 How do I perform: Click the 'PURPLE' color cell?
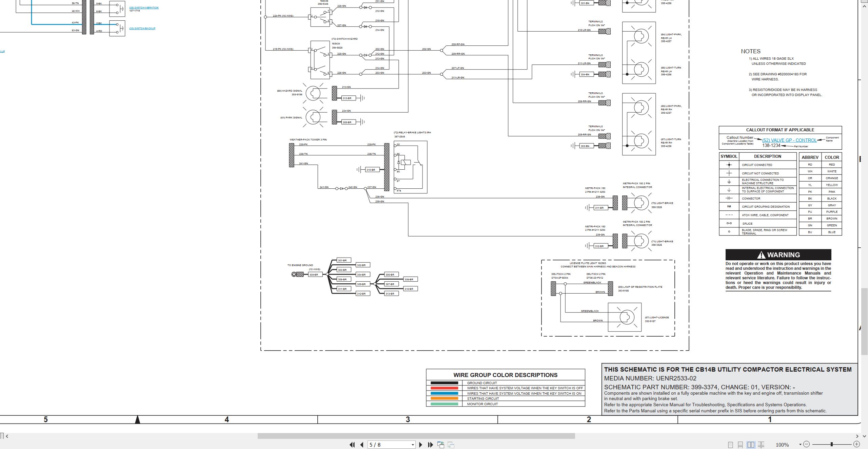(x=832, y=212)
